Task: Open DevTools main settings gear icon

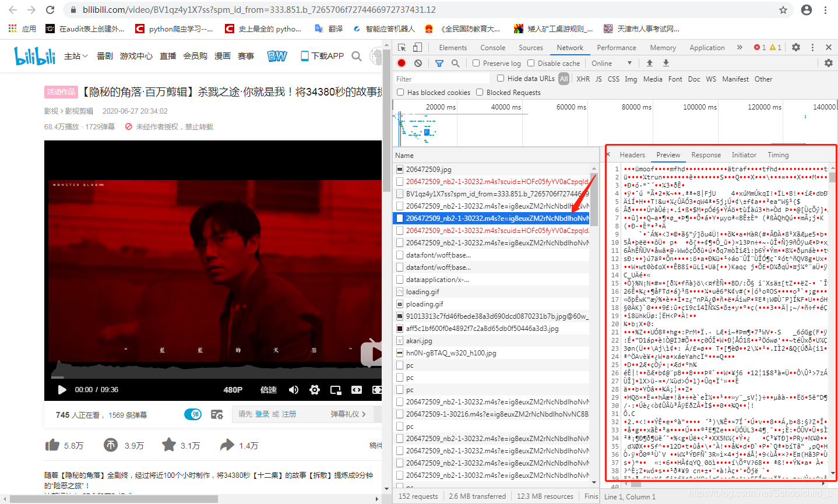Action: click(796, 47)
